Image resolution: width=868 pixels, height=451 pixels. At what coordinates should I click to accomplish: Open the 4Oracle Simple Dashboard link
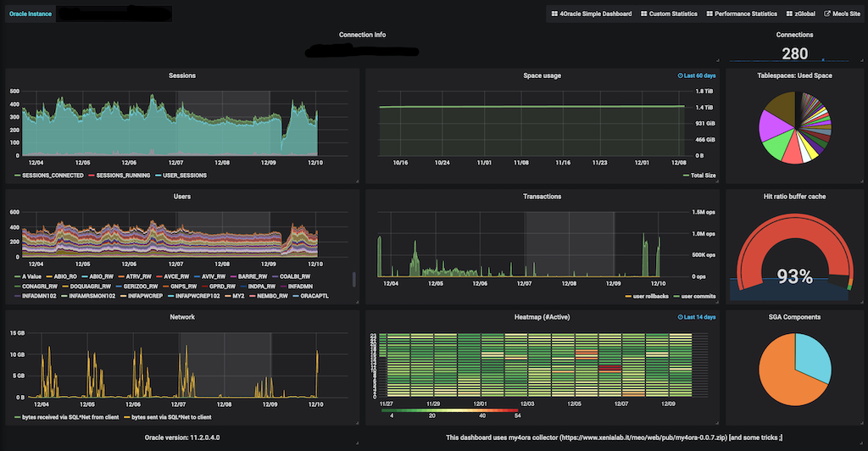pos(591,14)
